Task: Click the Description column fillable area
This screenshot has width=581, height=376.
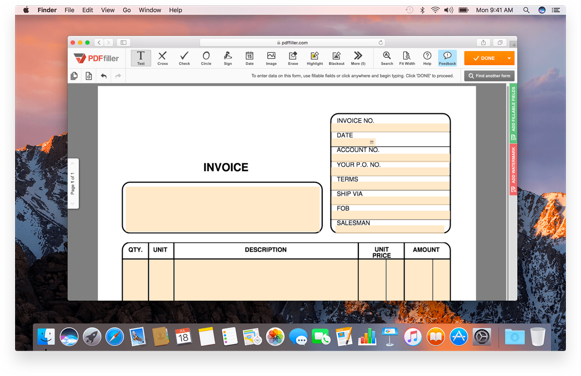Action: pos(266,280)
